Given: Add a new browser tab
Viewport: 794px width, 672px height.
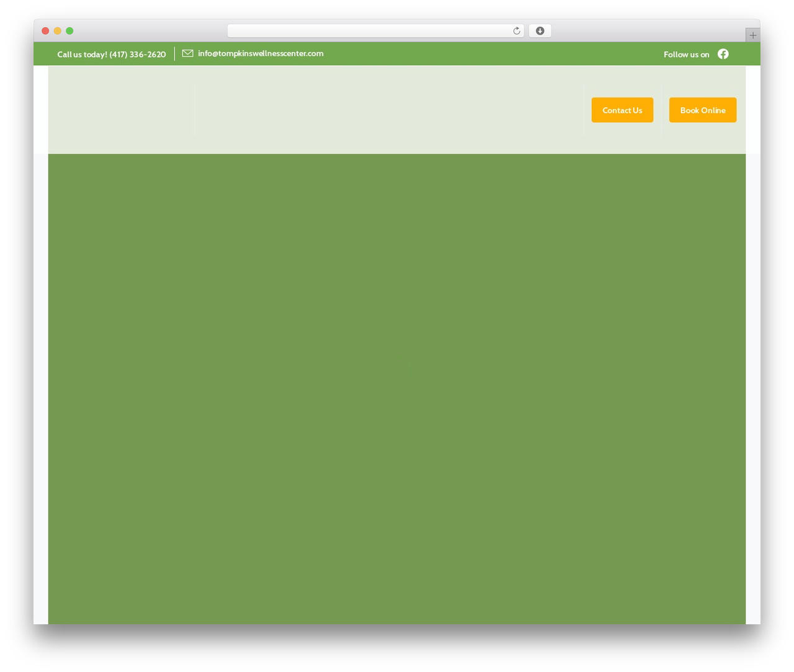Looking at the screenshot, I should (x=752, y=35).
